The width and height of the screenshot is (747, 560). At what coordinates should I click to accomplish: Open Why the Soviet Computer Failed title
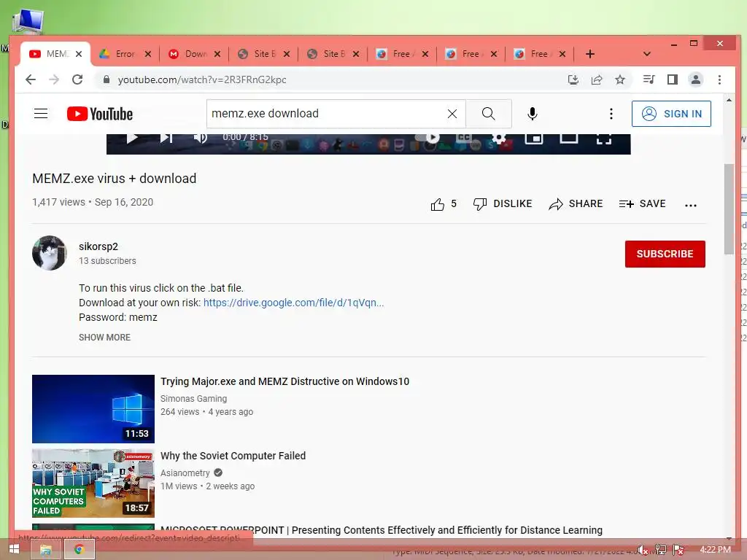pos(233,456)
